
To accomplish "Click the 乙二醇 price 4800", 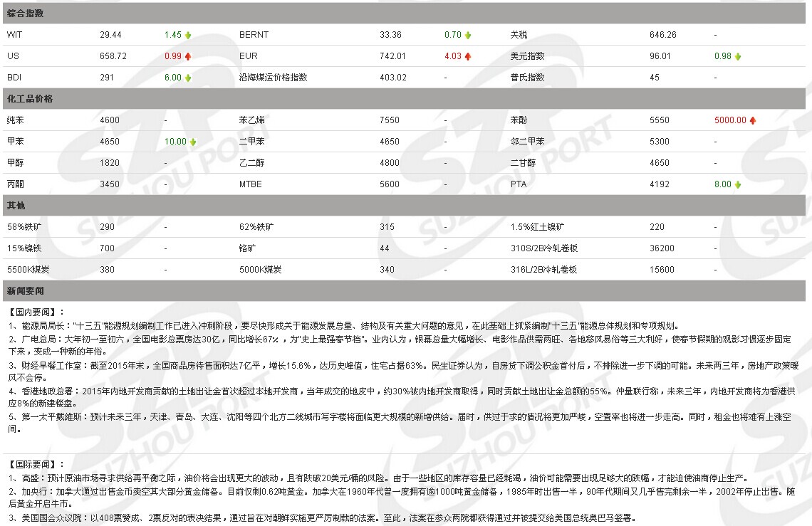I will [x=390, y=162].
